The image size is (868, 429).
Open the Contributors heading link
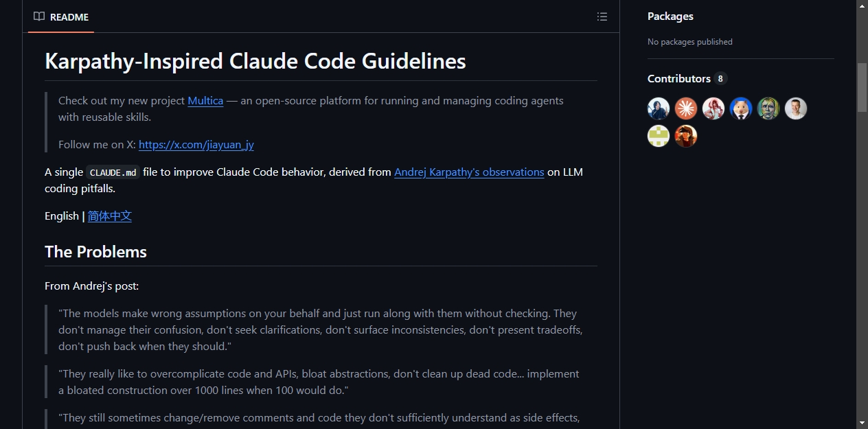tap(679, 78)
